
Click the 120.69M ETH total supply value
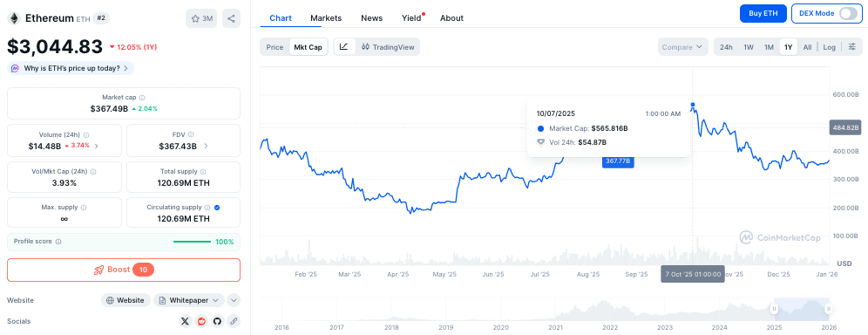184,183
